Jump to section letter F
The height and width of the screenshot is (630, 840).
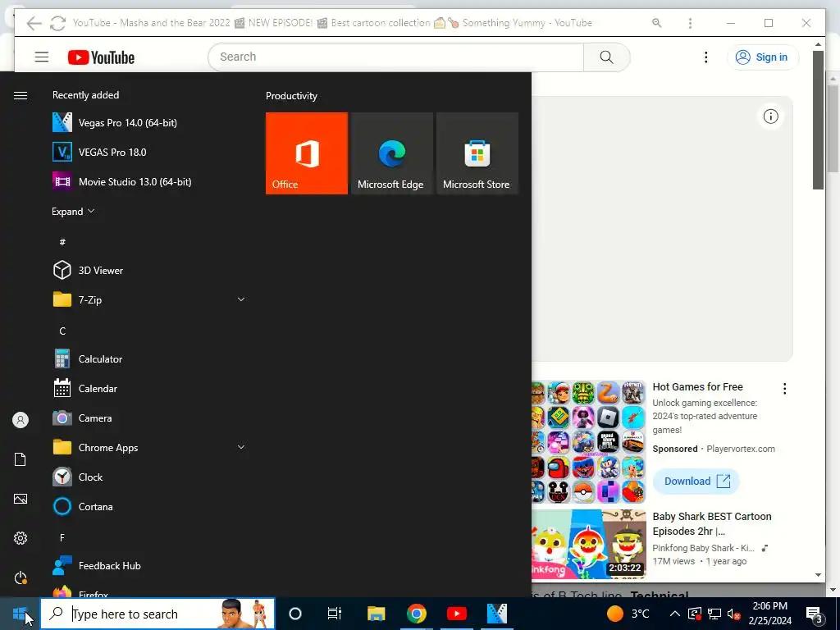[x=62, y=537]
